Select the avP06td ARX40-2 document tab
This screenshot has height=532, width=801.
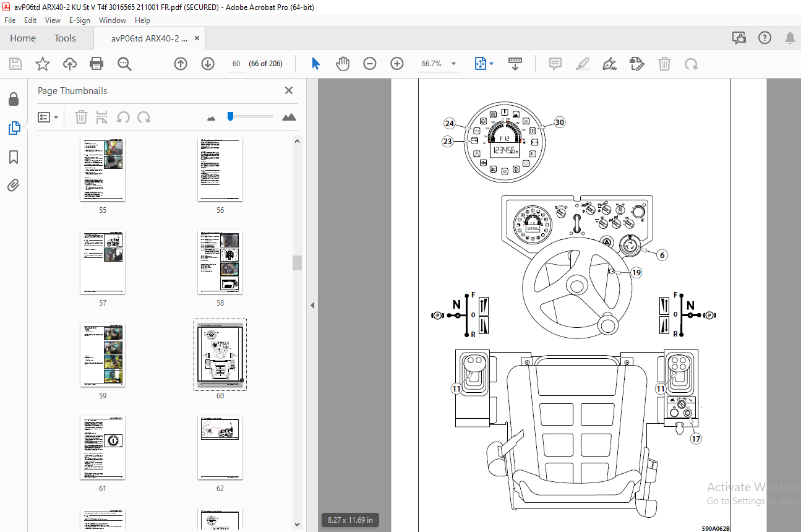[149, 38]
